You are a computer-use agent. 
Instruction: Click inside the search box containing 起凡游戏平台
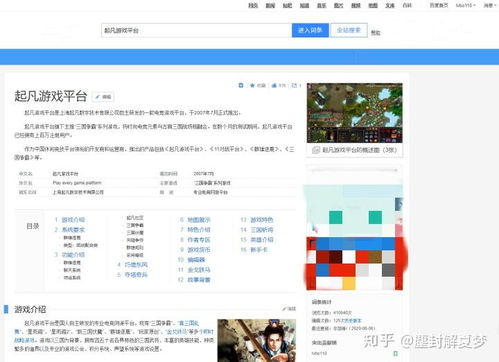[196, 30]
